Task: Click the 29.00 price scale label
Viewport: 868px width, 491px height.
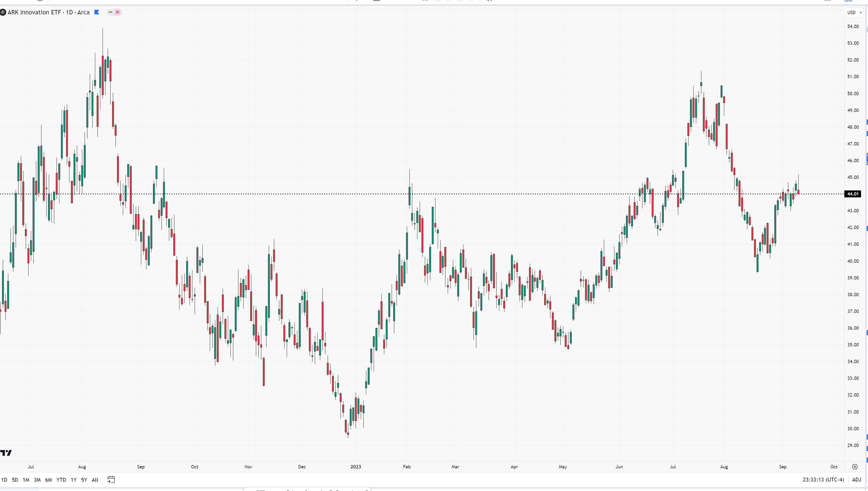Action: coord(853,445)
